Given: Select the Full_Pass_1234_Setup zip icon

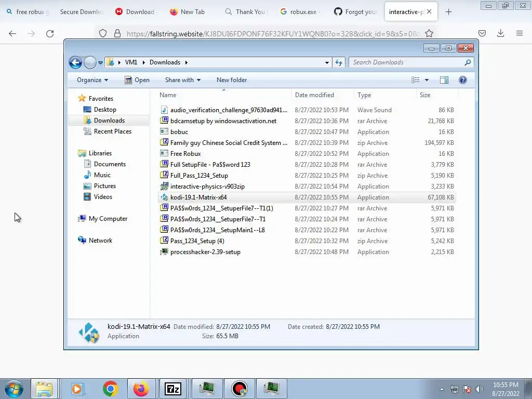Looking at the screenshot, I should (x=164, y=175).
